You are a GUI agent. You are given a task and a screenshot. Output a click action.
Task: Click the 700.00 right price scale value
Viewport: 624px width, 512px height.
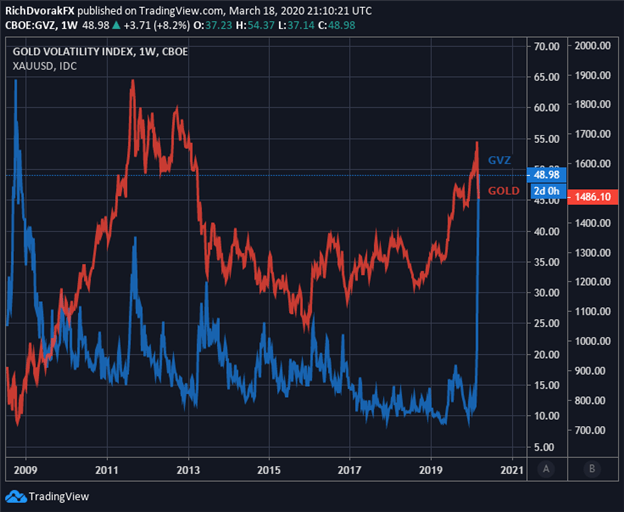pos(590,430)
